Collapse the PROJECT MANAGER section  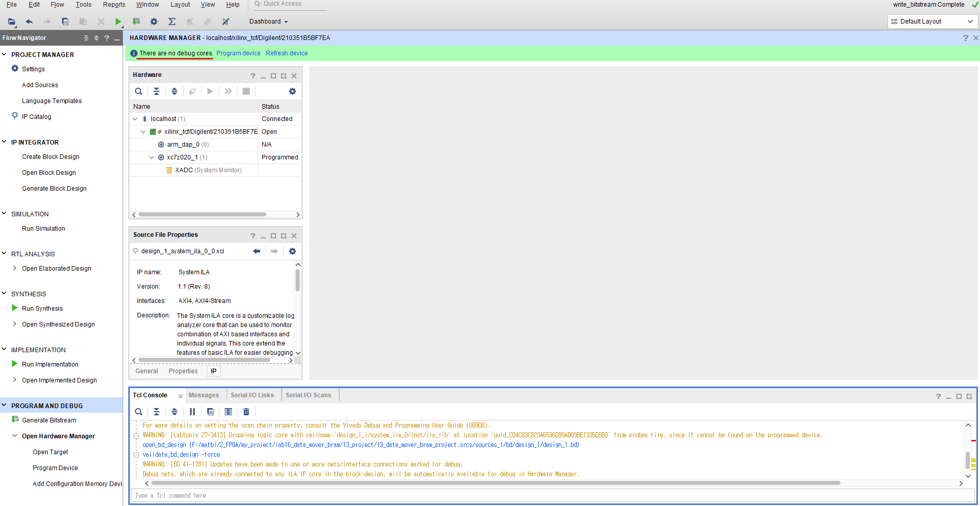(x=4, y=54)
